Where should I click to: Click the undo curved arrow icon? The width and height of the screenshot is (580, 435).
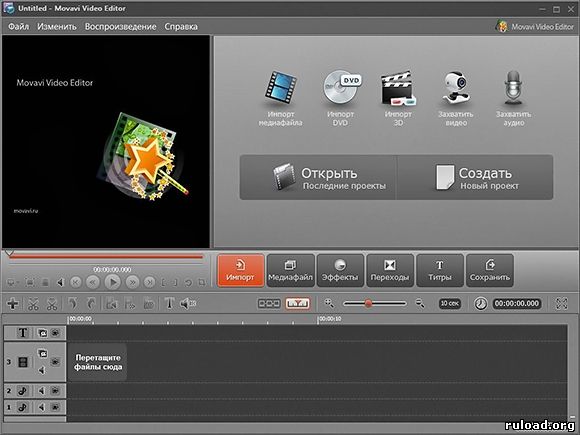point(73,304)
